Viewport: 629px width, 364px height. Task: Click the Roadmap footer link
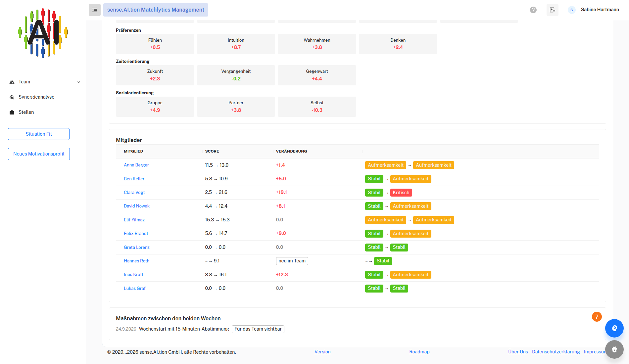[419, 352]
